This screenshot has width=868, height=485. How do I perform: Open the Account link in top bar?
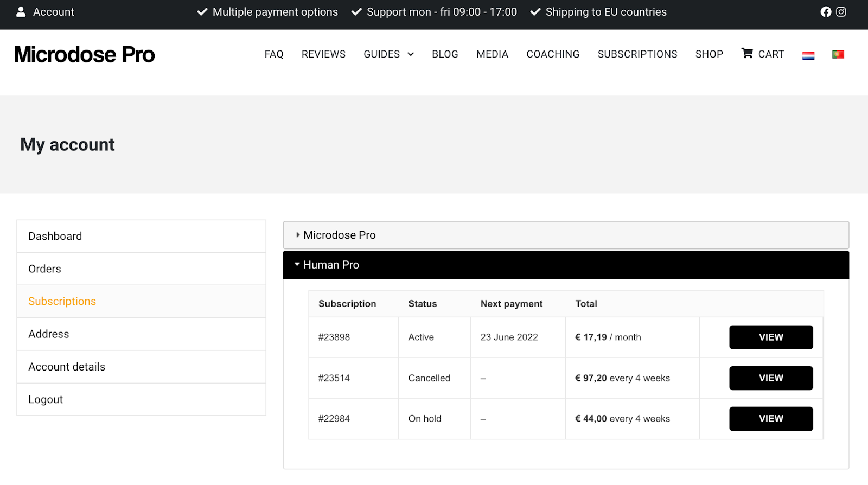coord(54,12)
